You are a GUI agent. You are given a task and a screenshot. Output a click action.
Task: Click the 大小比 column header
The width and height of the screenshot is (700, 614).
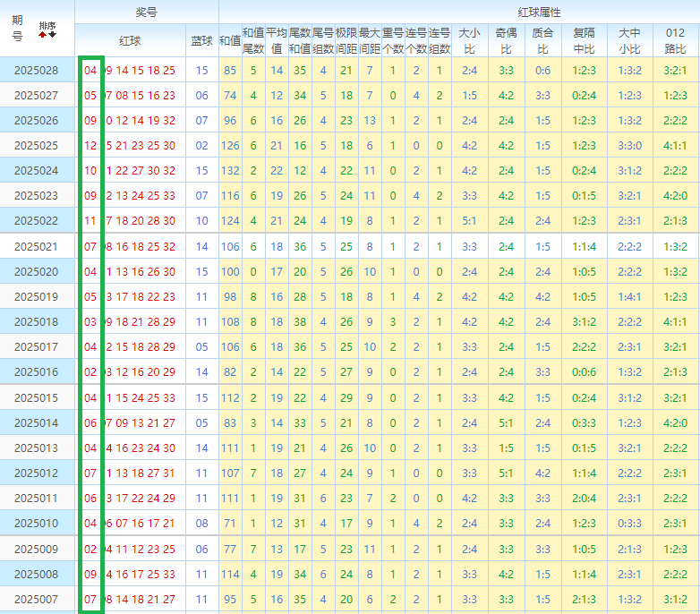(469, 40)
